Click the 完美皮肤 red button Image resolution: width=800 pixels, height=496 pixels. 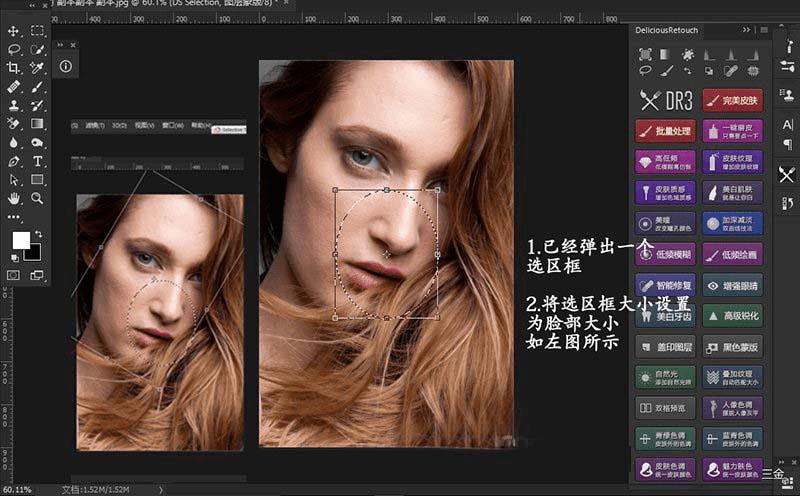(x=732, y=100)
